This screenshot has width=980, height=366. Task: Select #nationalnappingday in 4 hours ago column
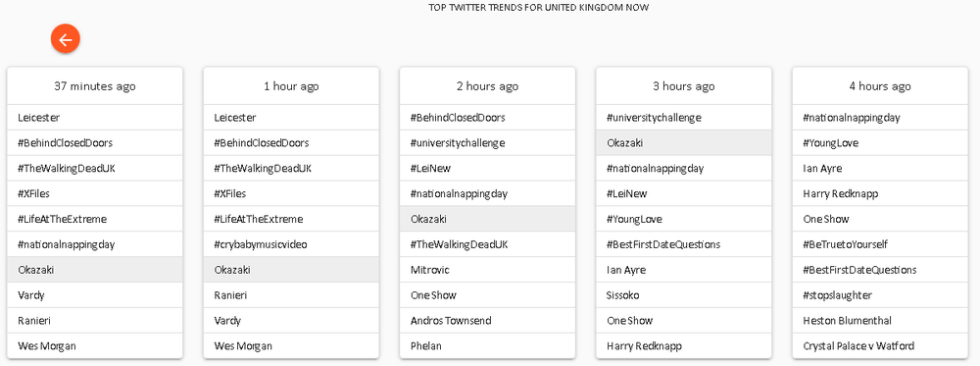(x=880, y=118)
